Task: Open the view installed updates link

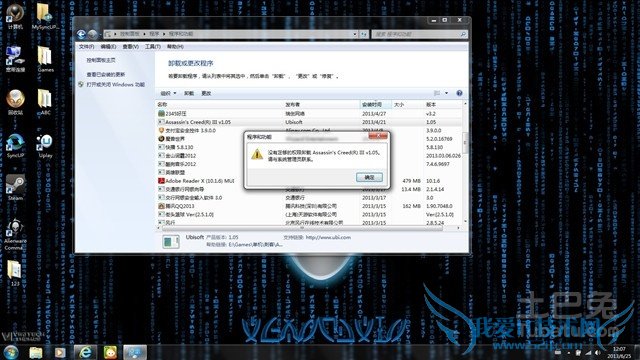Action: click(x=106, y=75)
